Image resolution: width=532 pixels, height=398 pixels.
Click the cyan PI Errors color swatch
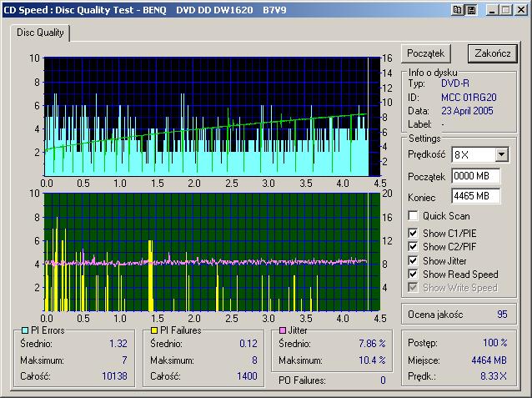(x=25, y=330)
